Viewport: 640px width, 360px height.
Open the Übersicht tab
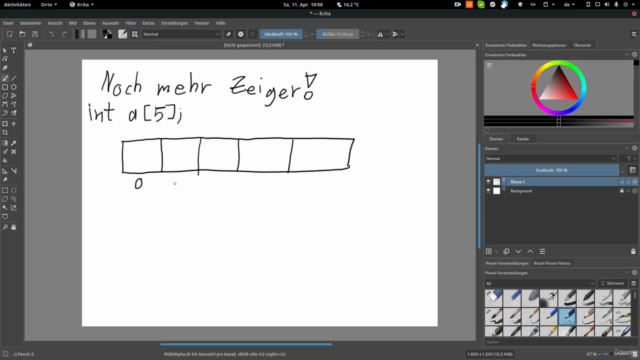click(582, 45)
